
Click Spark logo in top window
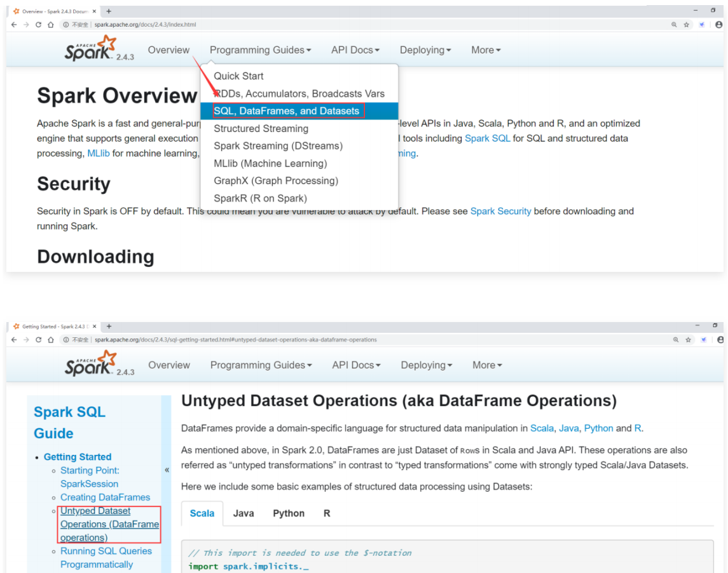(90, 48)
